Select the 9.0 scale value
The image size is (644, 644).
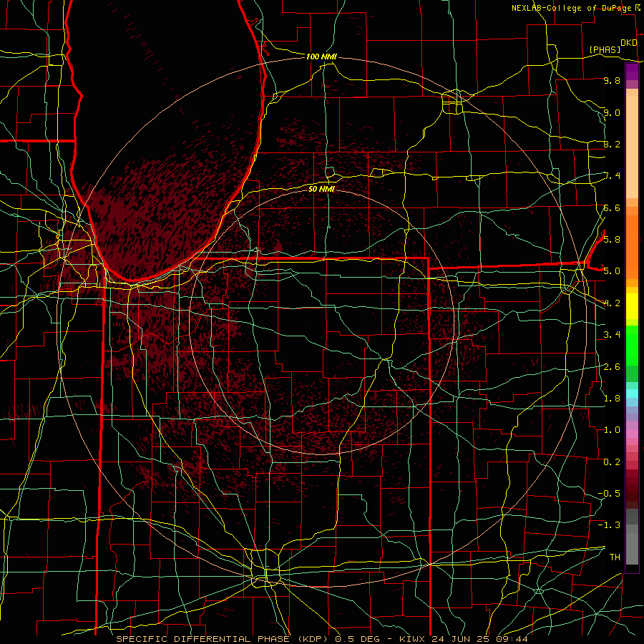612,112
